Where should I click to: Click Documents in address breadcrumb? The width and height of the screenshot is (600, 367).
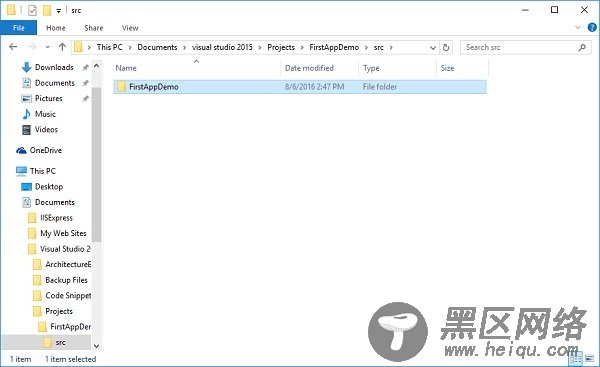point(157,47)
